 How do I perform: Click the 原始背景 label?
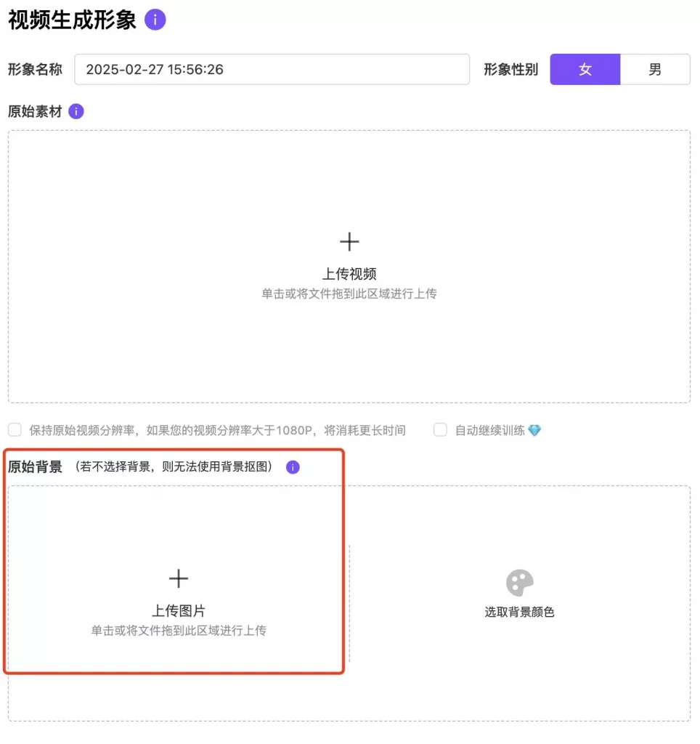35,467
